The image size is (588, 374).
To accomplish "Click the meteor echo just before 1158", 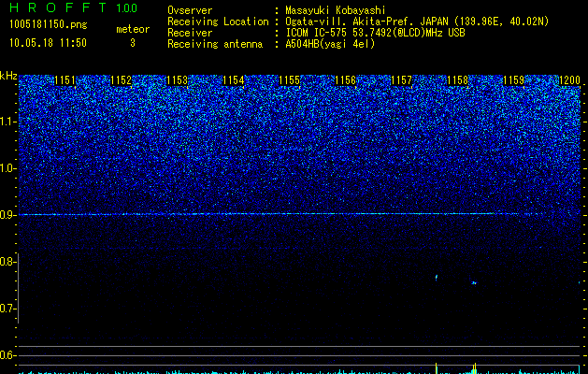I will [x=437, y=277].
